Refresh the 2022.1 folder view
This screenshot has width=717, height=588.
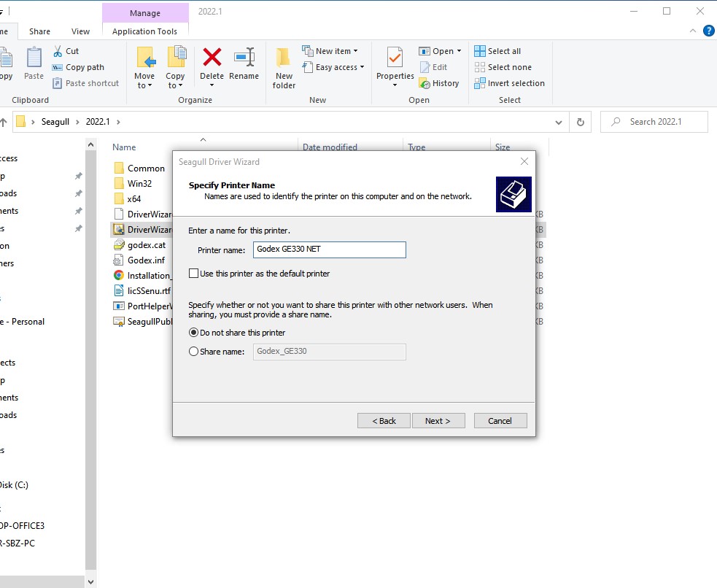coord(581,122)
